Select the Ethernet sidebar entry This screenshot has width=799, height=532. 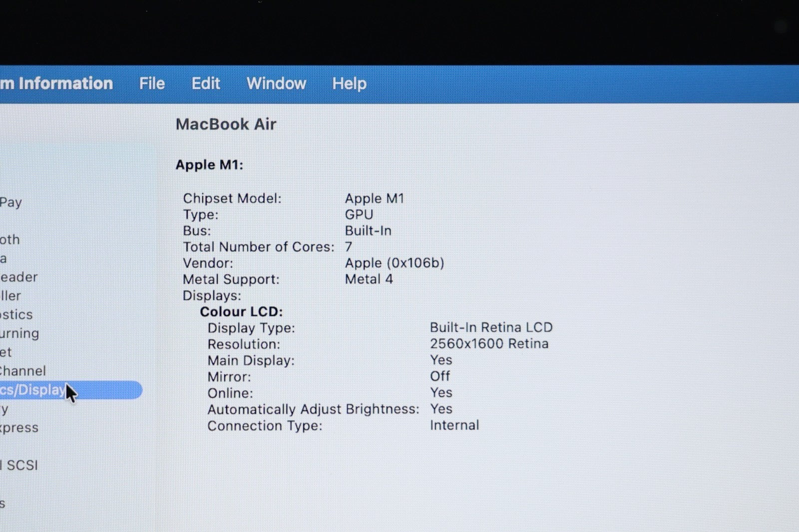[x=6, y=352]
